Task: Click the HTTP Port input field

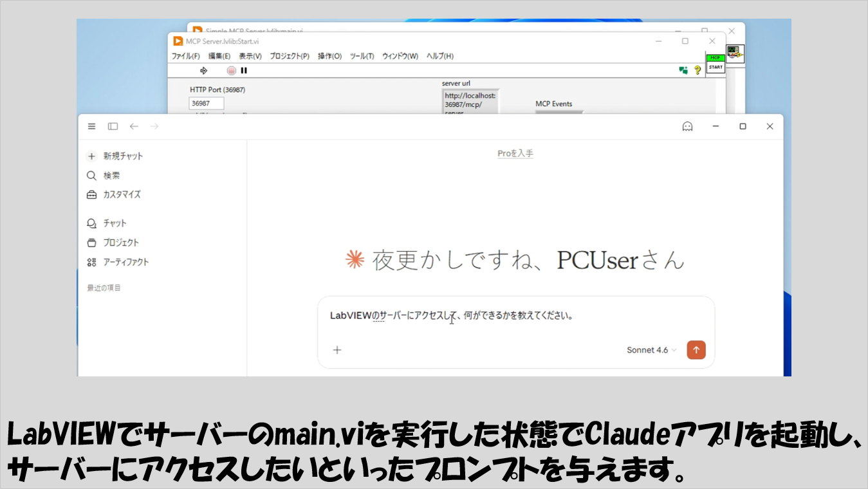Action: point(206,104)
